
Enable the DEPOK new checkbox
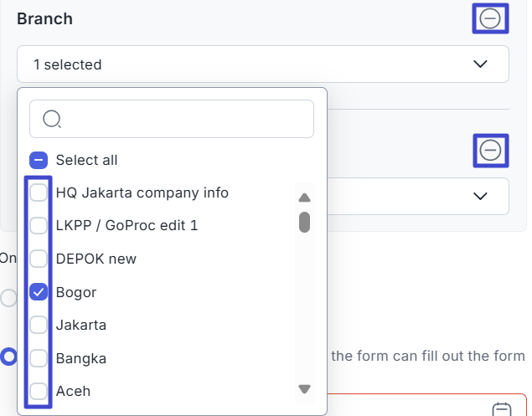pyautogui.click(x=39, y=259)
